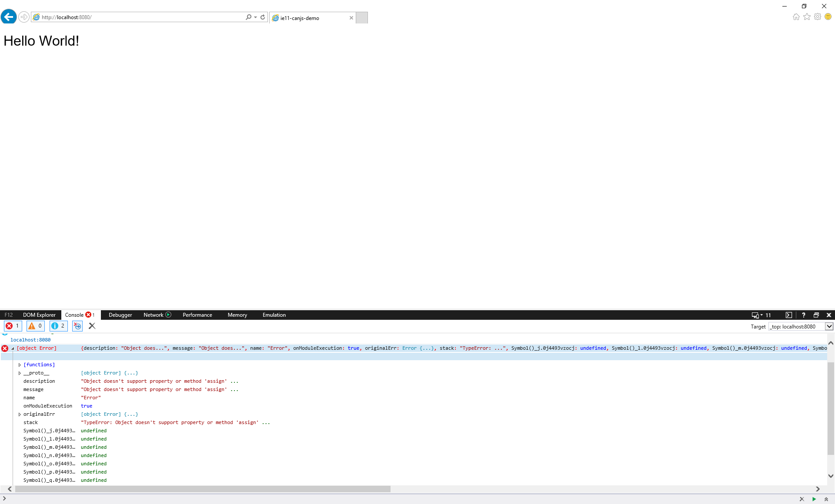Screen dimensions: 835x504
Task: Click the console horizontal scrollbar thumb
Action: [x=203, y=489]
